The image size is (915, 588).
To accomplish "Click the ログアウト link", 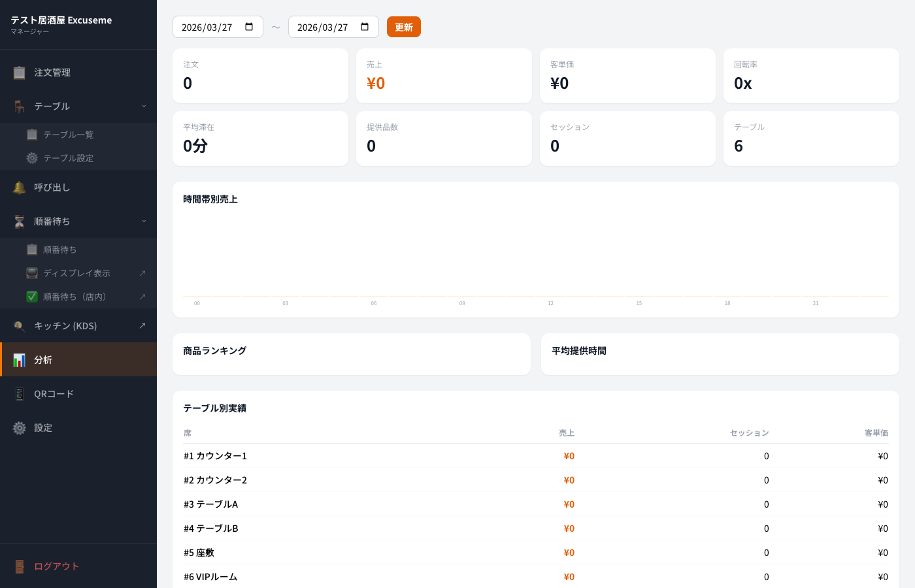I will (x=56, y=566).
